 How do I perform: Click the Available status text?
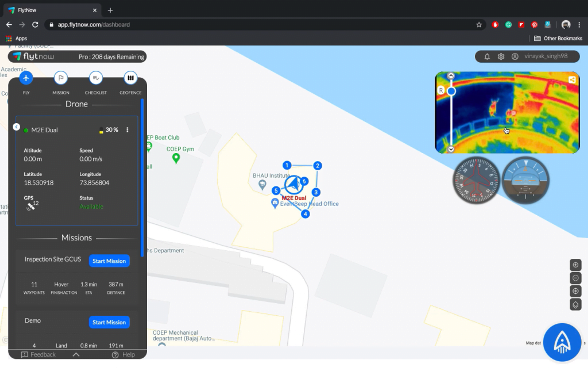click(91, 207)
